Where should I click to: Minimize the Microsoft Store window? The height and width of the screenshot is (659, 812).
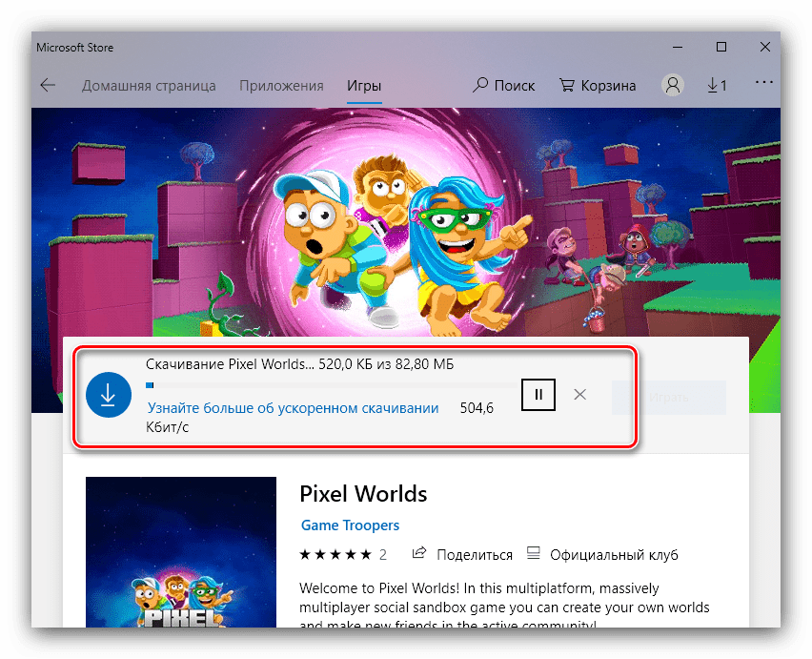tap(677, 47)
